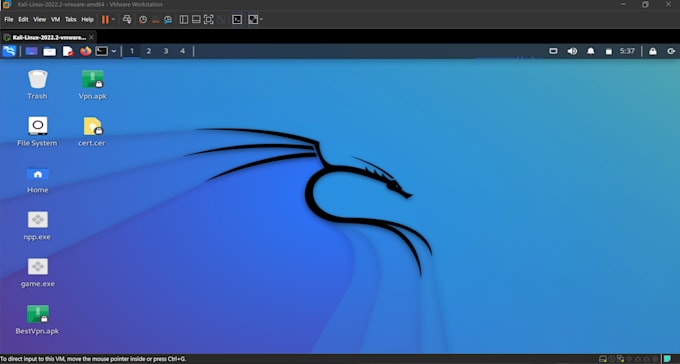
Task: Expand the terminal launcher dropdown arrow
Action: tap(114, 51)
